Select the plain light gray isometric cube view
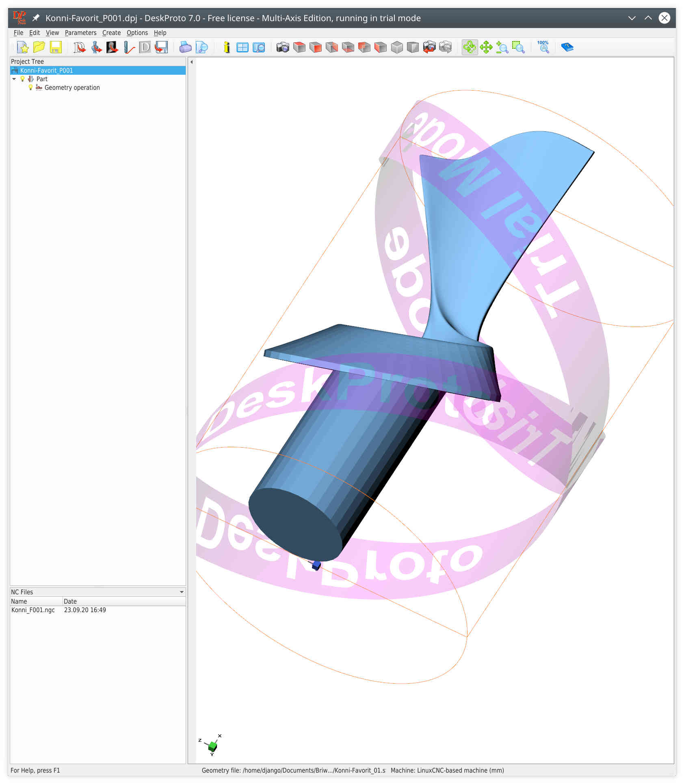 (x=397, y=48)
